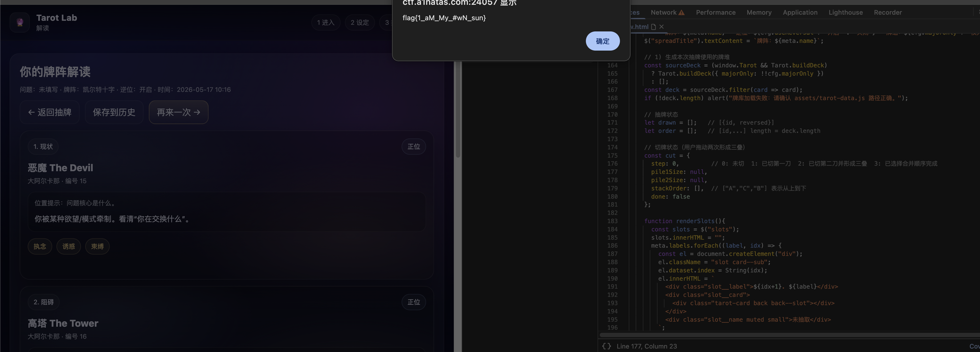Click the spread info line with timestamp 2026-05-17 10:16
The width and height of the screenshot is (980, 352).
click(125, 90)
